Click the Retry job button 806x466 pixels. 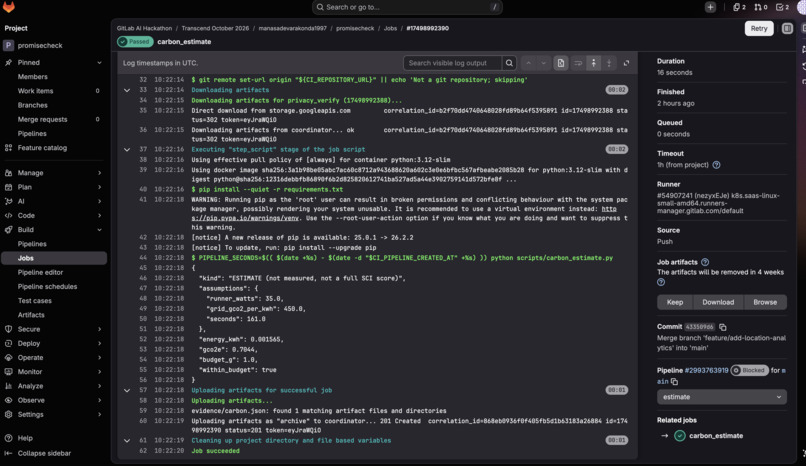pos(759,29)
